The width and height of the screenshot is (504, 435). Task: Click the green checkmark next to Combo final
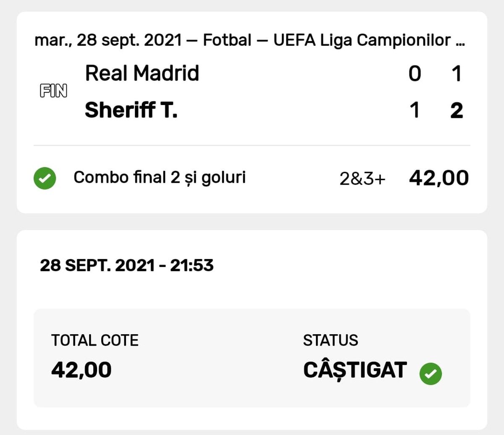coord(45,178)
